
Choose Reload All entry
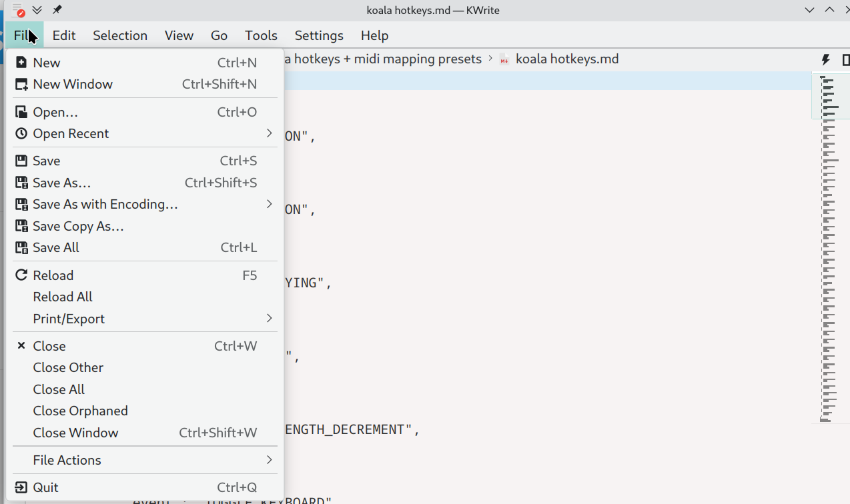(x=145, y=297)
